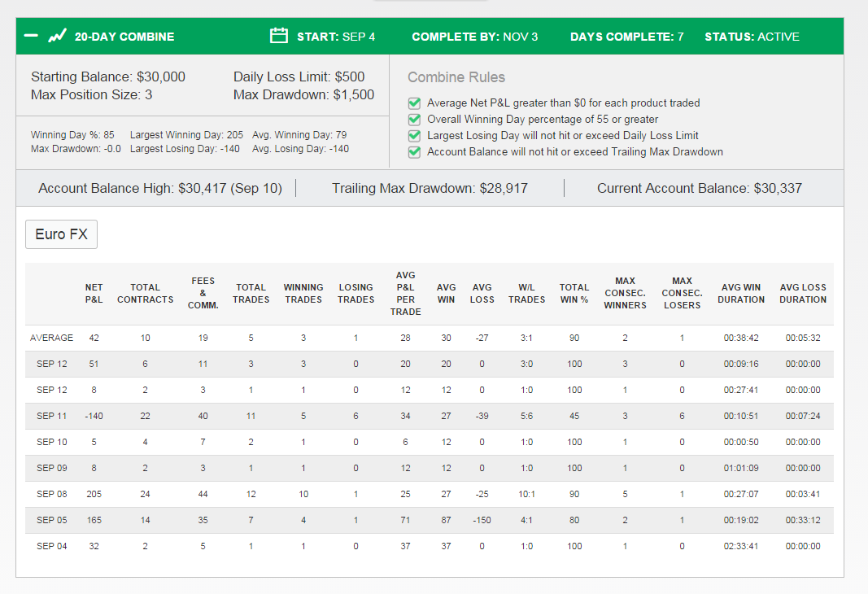Screen dimensions: 868x594
Task: Click the Largest Winning Day 205 stat
Action: click(x=186, y=134)
